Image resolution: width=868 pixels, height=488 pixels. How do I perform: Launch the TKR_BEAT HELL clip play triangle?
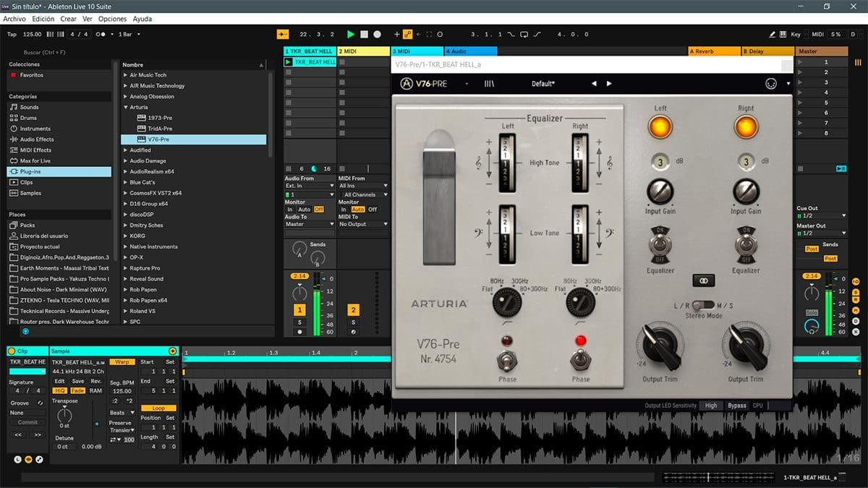click(289, 62)
